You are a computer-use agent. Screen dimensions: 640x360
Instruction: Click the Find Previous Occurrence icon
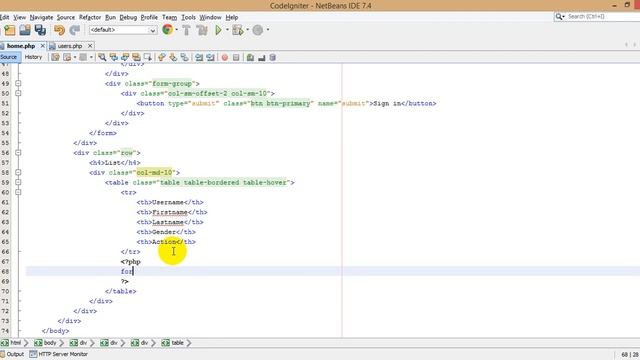click(x=113, y=58)
